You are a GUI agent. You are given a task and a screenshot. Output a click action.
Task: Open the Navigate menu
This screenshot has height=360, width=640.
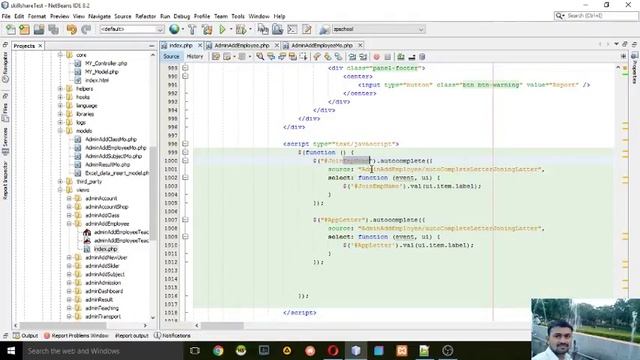(x=99, y=16)
